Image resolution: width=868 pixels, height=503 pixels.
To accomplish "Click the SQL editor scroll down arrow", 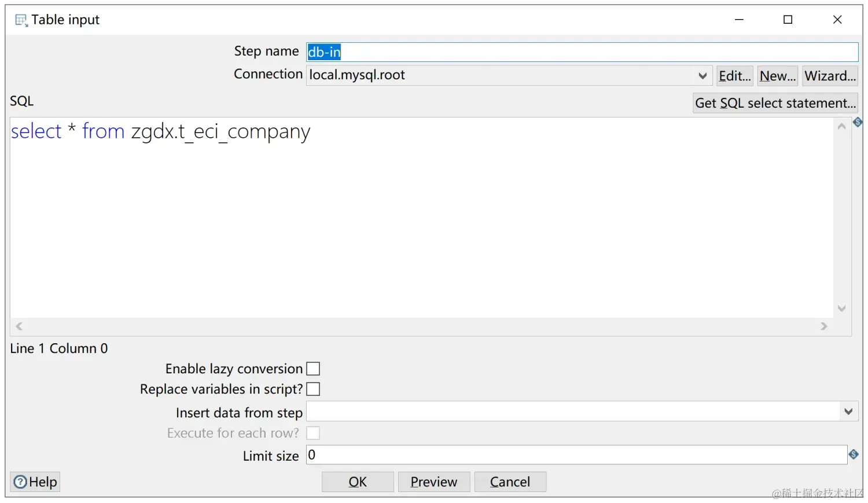I will point(842,309).
